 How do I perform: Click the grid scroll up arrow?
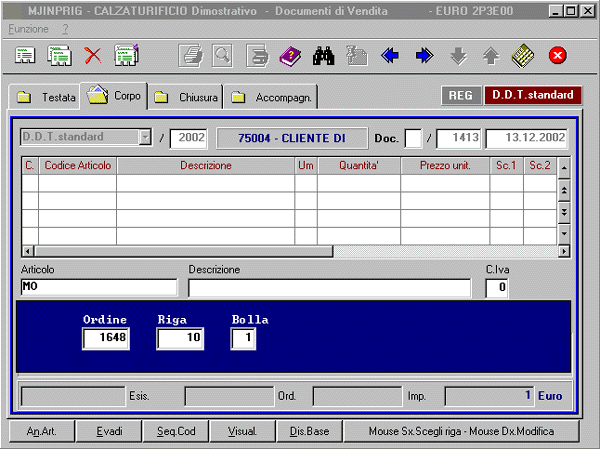click(564, 168)
